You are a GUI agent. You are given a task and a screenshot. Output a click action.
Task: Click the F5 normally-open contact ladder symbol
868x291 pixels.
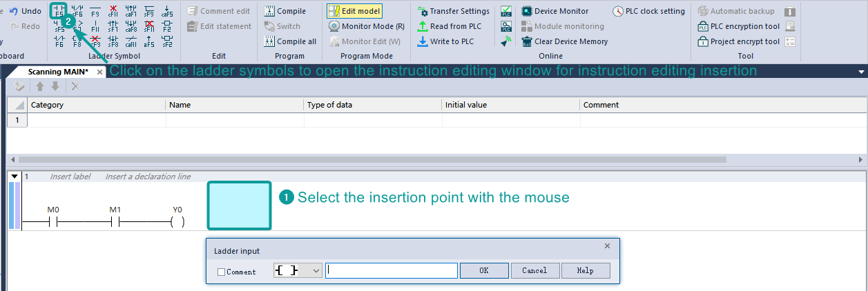pos(59,11)
